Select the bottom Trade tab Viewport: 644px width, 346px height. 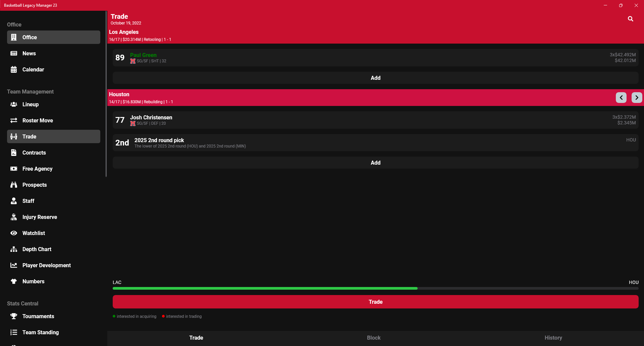[196, 338]
